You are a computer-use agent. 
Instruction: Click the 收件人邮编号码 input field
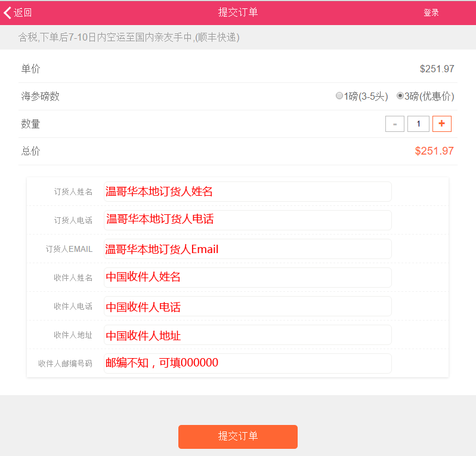click(248, 363)
